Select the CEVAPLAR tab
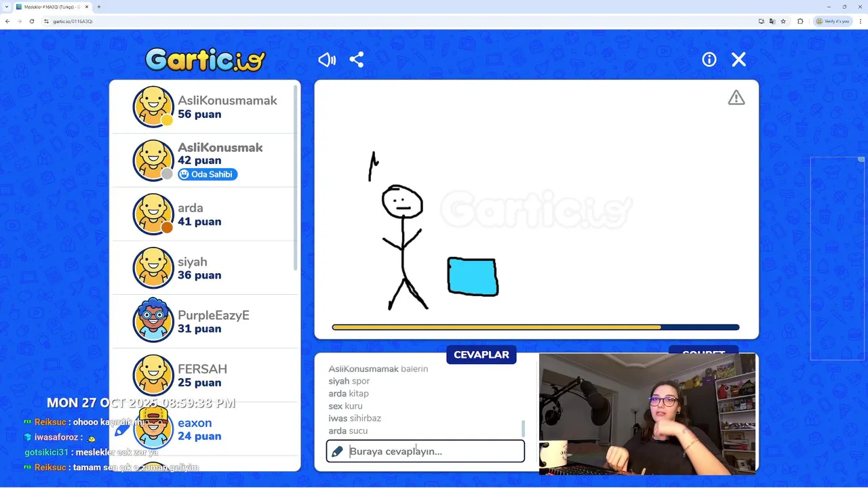Image resolution: width=868 pixels, height=488 pixels. pos(481,354)
